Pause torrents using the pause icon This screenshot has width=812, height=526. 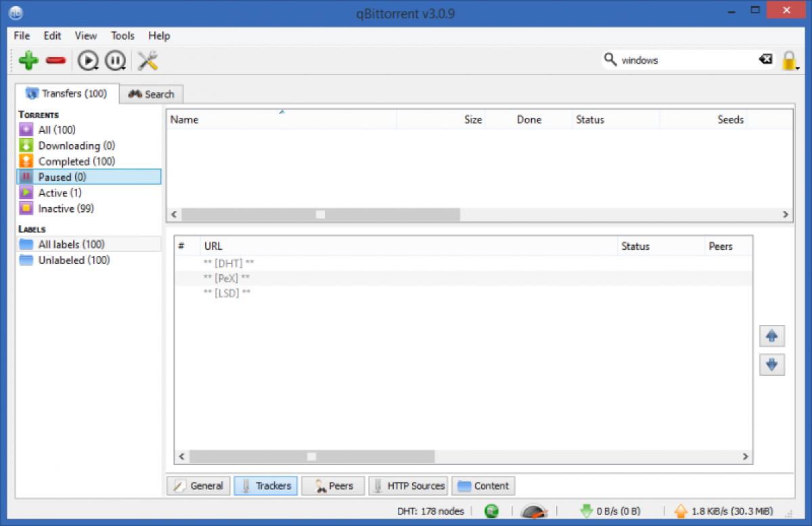pyautogui.click(x=115, y=60)
